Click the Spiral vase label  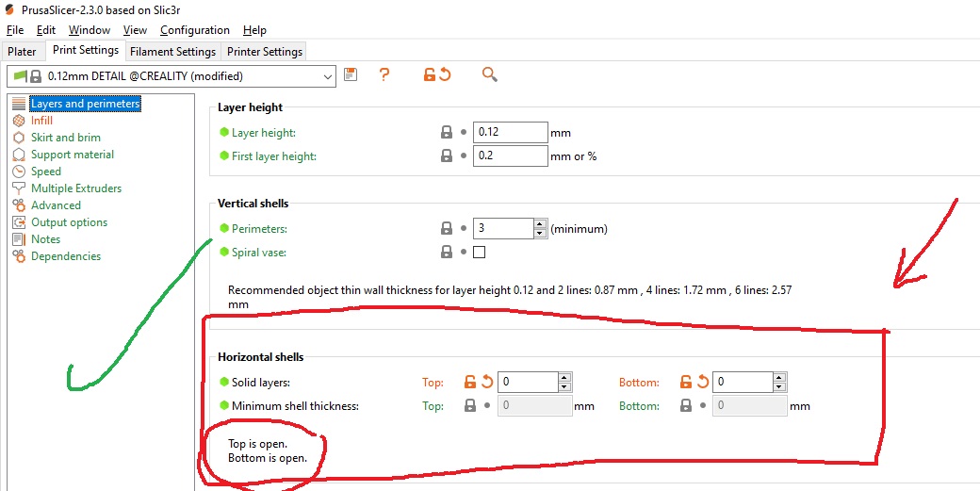(259, 253)
